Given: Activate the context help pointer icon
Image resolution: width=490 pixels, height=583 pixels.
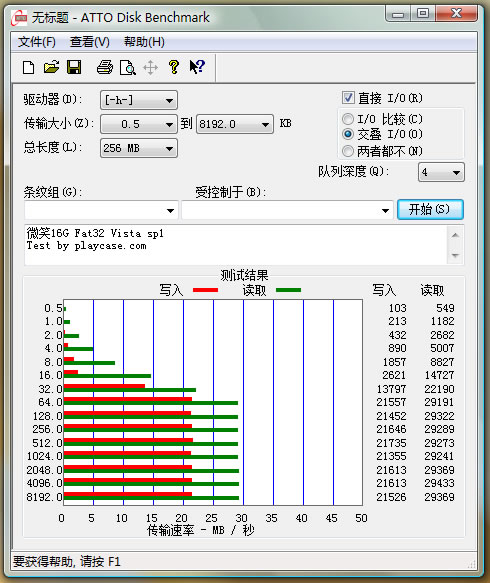Looking at the screenshot, I should pyautogui.click(x=197, y=67).
